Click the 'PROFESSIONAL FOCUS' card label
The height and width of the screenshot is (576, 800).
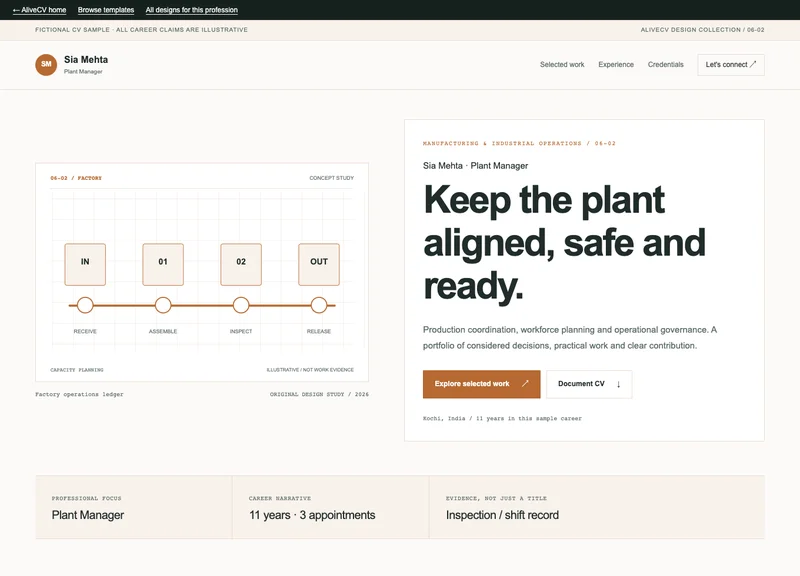point(86,498)
